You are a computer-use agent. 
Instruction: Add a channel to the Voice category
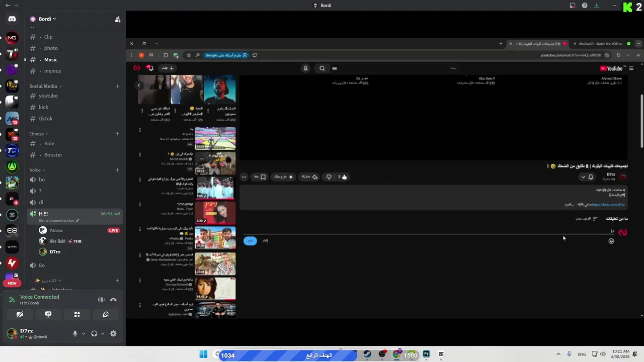[x=117, y=170]
